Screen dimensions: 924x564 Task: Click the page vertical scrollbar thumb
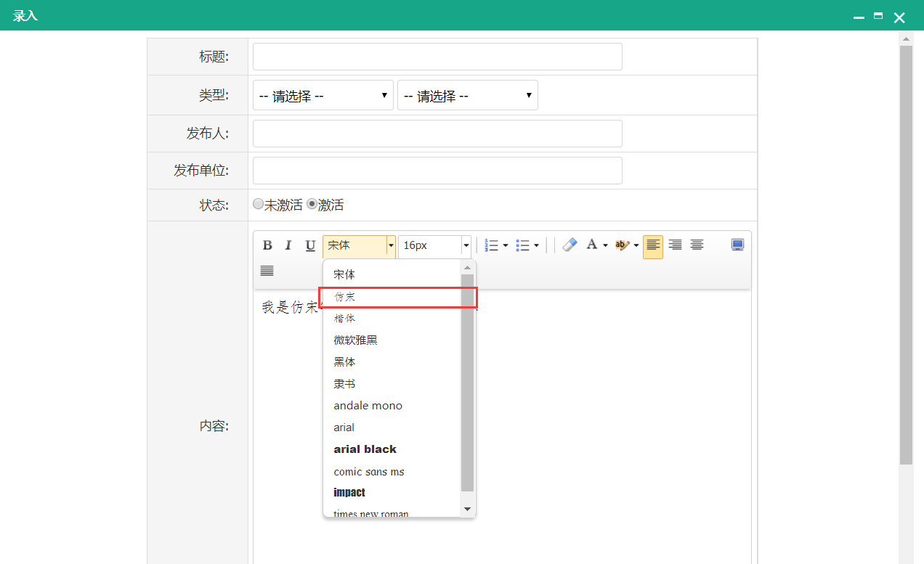906,255
